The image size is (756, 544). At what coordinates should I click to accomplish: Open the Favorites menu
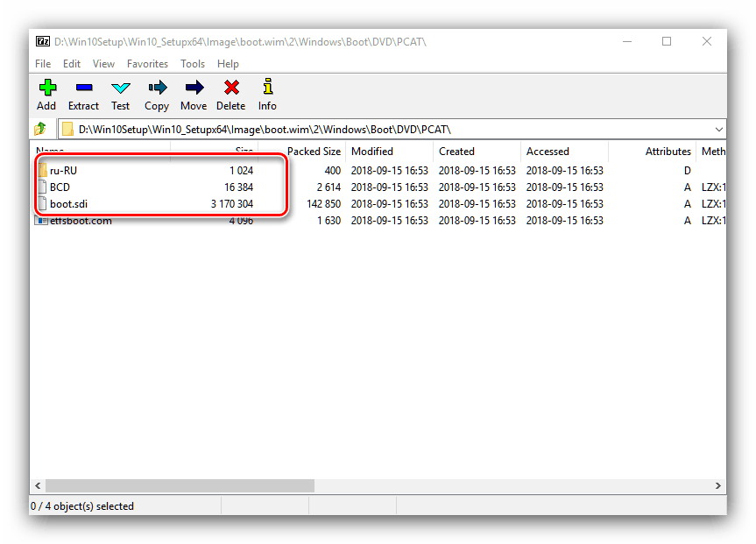coord(147,64)
